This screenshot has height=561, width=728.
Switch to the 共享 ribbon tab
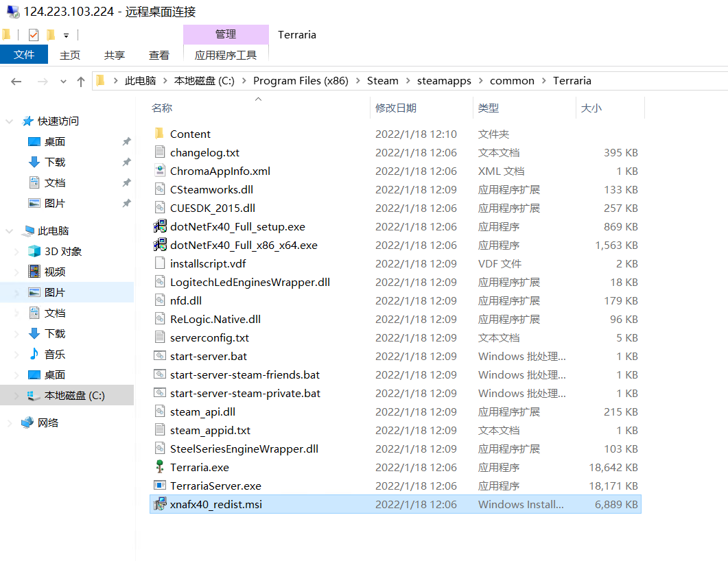pyautogui.click(x=115, y=55)
